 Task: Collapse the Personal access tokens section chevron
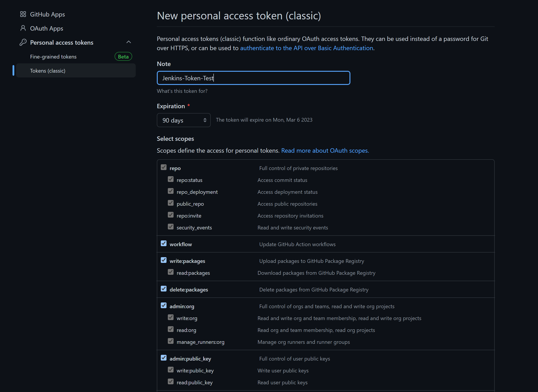click(x=129, y=42)
